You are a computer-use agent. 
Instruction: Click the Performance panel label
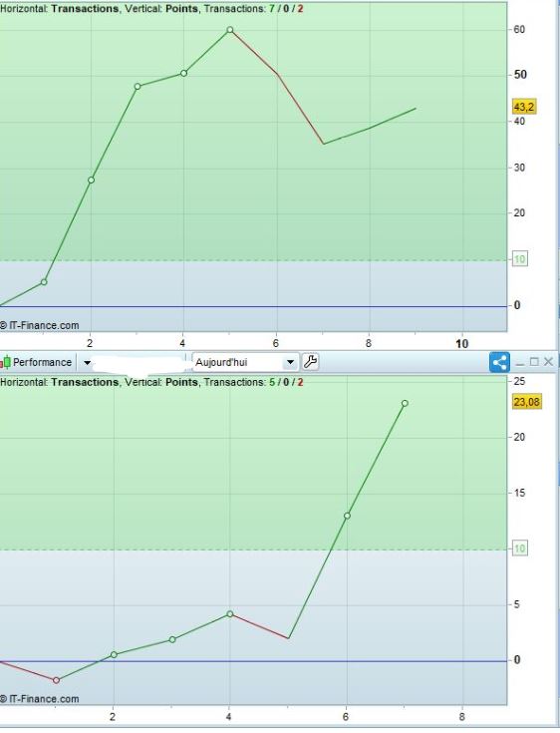coord(42,362)
